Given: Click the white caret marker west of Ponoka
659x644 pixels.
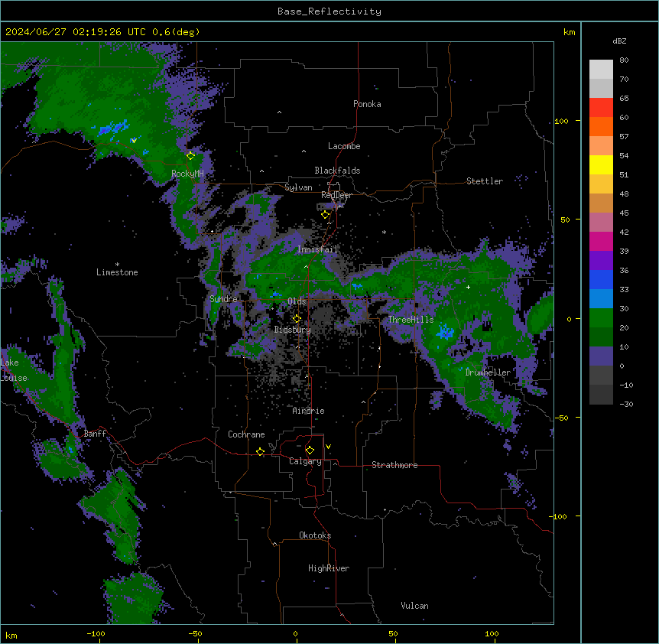Looking at the screenshot, I should [x=279, y=112].
